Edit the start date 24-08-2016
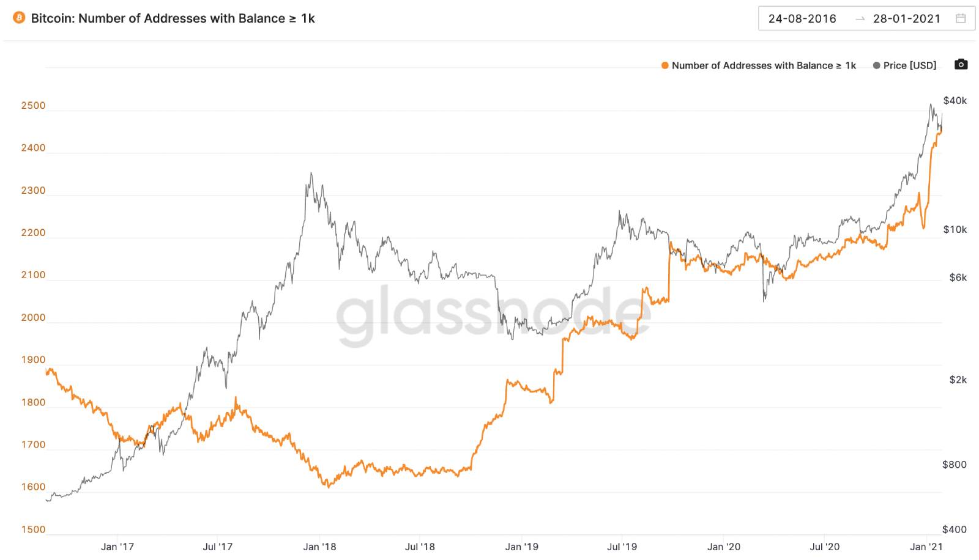The image size is (979, 560). tap(802, 18)
